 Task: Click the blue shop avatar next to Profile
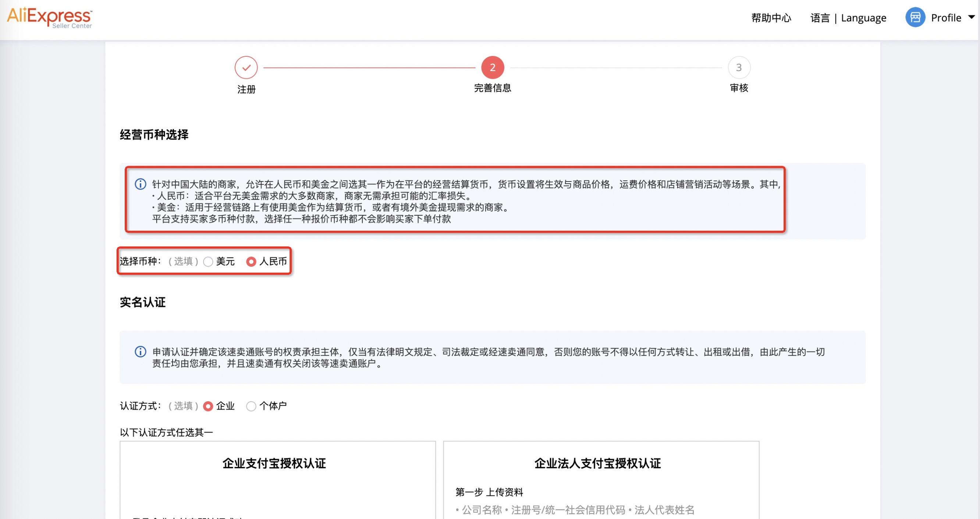915,18
